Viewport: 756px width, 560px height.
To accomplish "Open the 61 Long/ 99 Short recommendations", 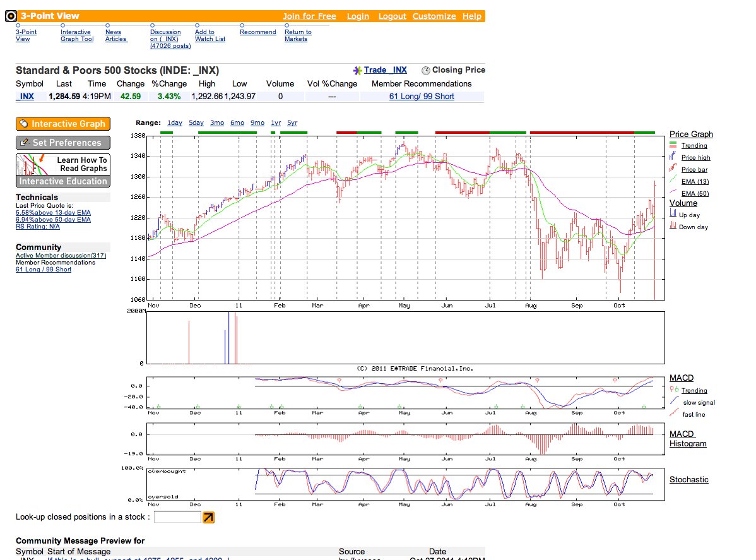I will 422,97.
